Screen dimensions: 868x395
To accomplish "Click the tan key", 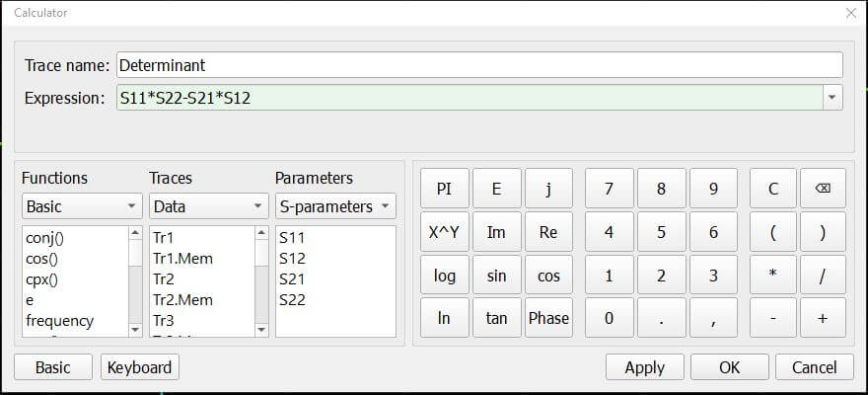I will 496,317.
